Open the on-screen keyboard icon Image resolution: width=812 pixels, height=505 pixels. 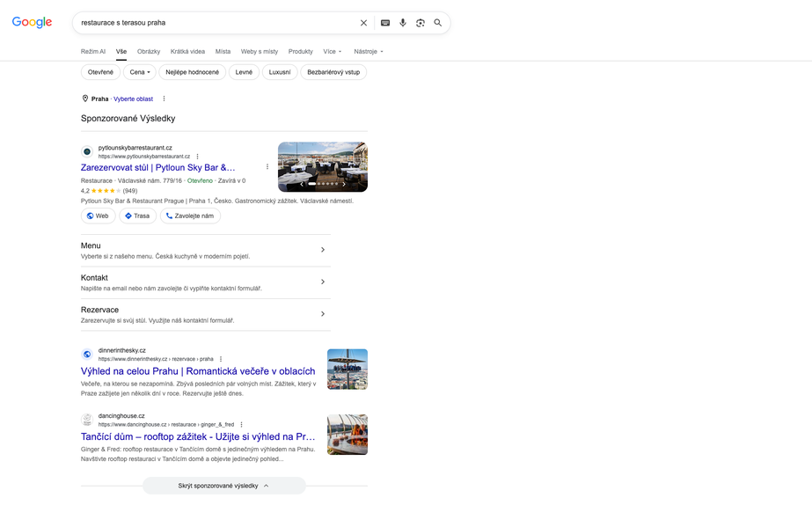[385, 23]
